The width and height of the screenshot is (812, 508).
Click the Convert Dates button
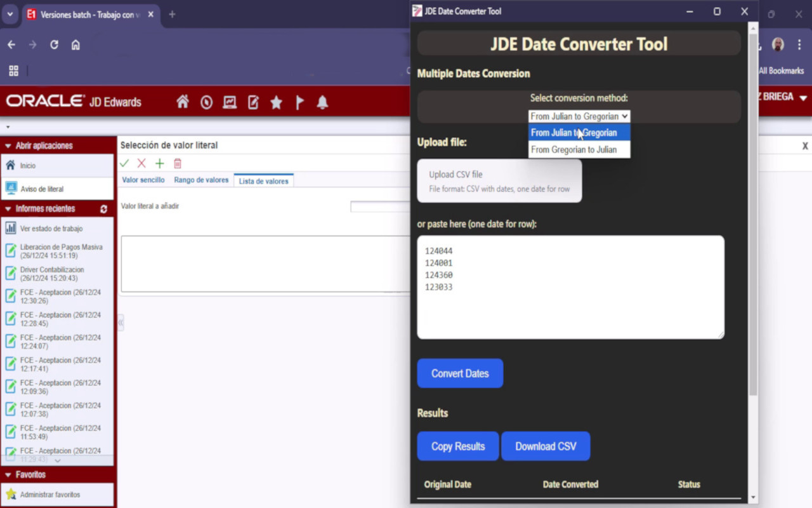pyautogui.click(x=460, y=373)
